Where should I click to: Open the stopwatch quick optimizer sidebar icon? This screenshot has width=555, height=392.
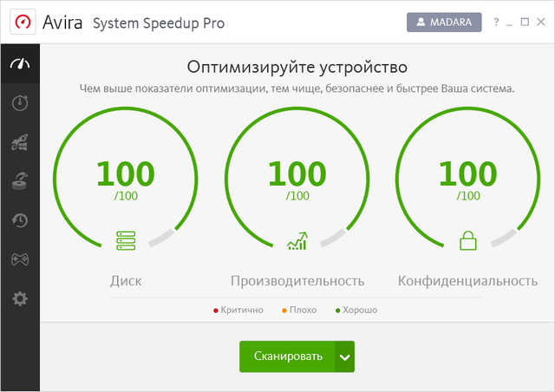(20, 102)
